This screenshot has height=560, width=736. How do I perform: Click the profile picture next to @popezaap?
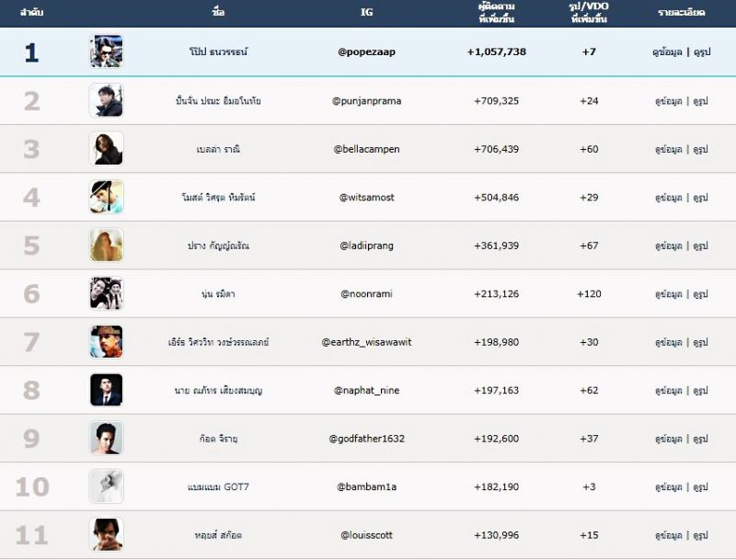106,51
